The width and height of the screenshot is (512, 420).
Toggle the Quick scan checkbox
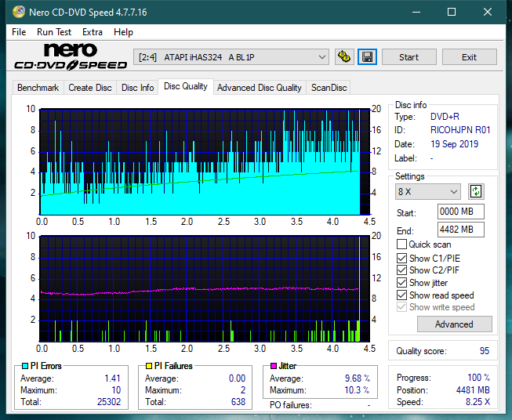[x=401, y=244]
